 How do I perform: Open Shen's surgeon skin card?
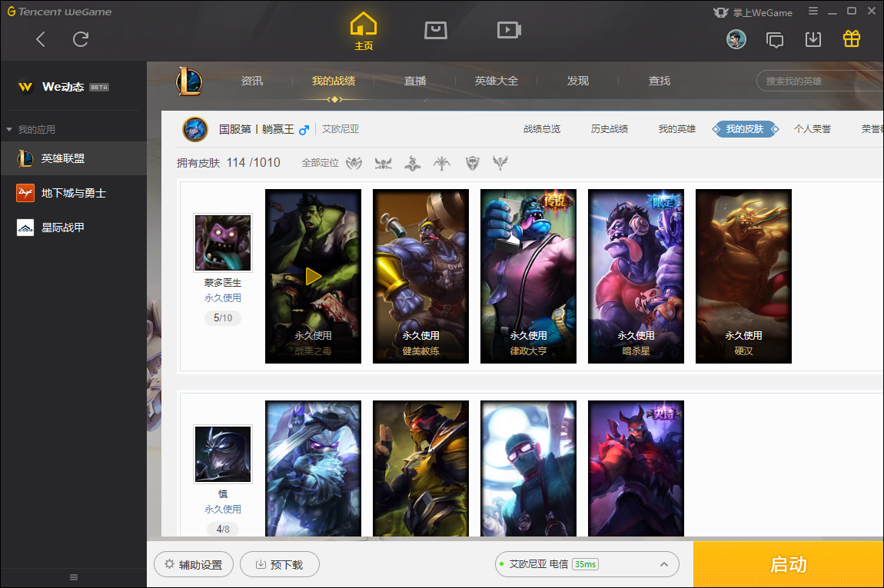click(528, 468)
